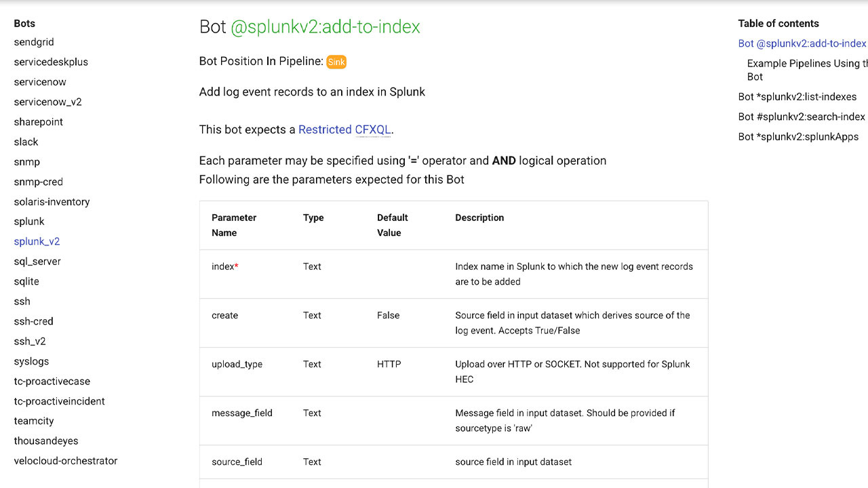Go to Bot *splunkv2:splunkApps in contents
The image size is (868, 488).
798,136
